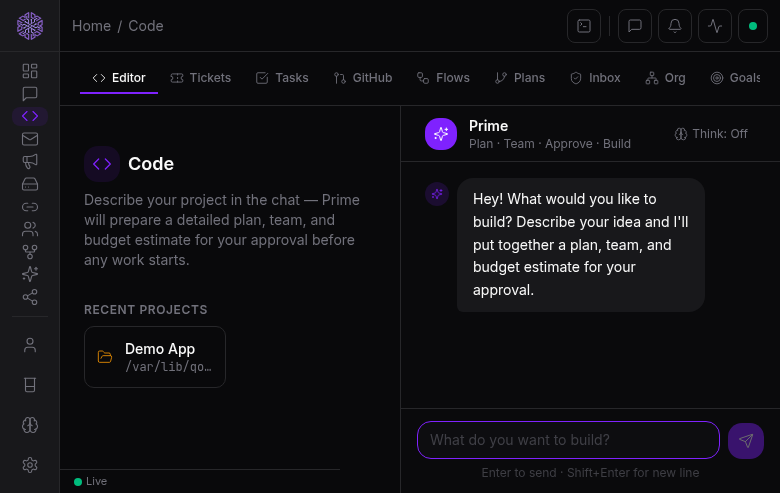Open the brain icon in sidebar

click(30, 425)
